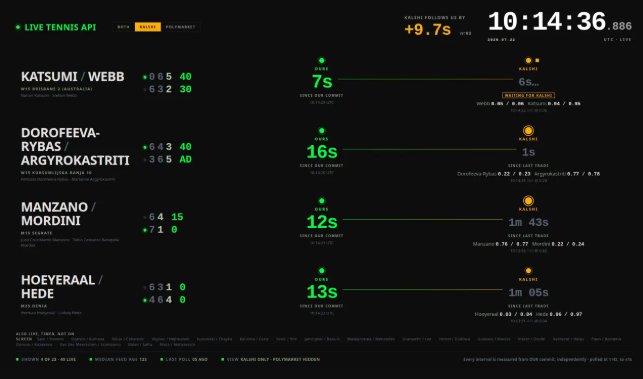Click the orange KALSHI dot above 1m 05s
This screenshot has height=379, width=643.
click(528, 271)
